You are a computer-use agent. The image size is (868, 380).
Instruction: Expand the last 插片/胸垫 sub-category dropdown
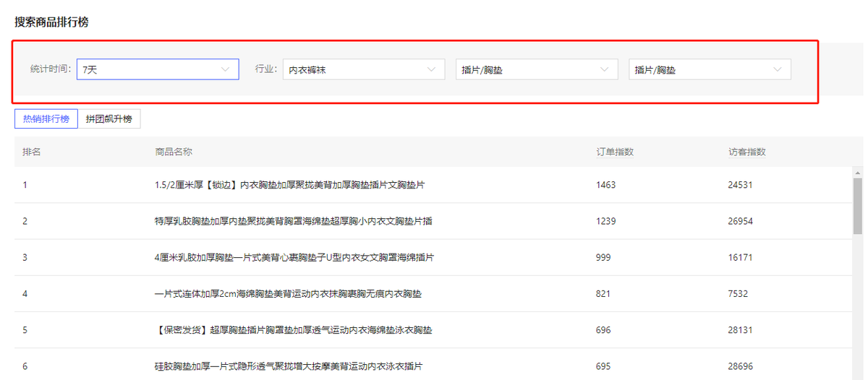710,69
